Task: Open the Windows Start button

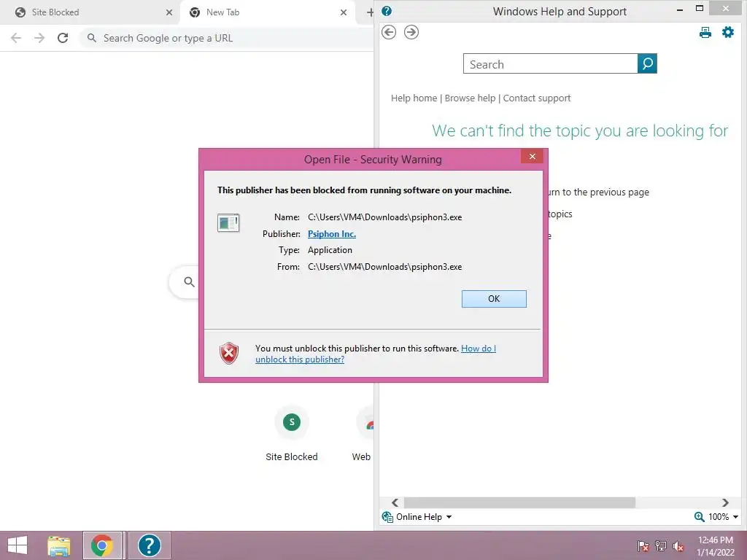Action: click(x=18, y=545)
